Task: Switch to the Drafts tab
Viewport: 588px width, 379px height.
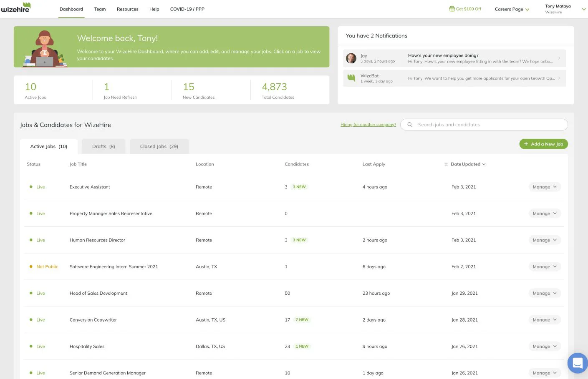Action: click(x=103, y=146)
